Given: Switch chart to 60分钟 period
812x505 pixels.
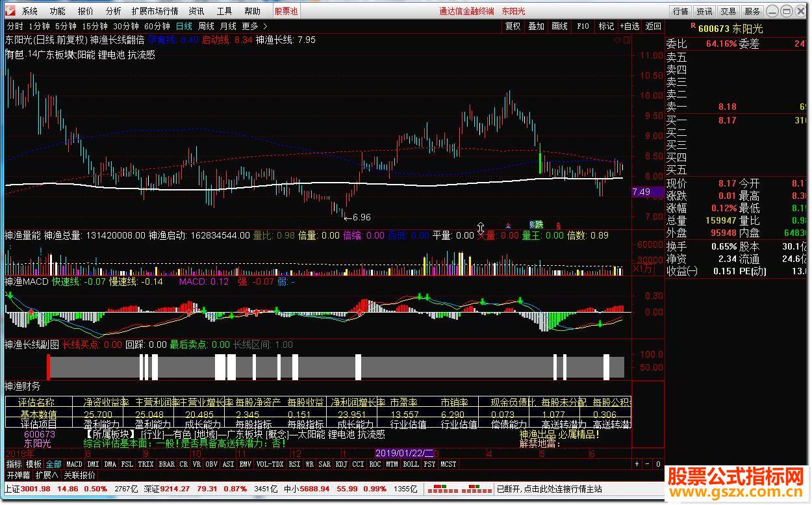Looking at the screenshot, I should pos(157,26).
